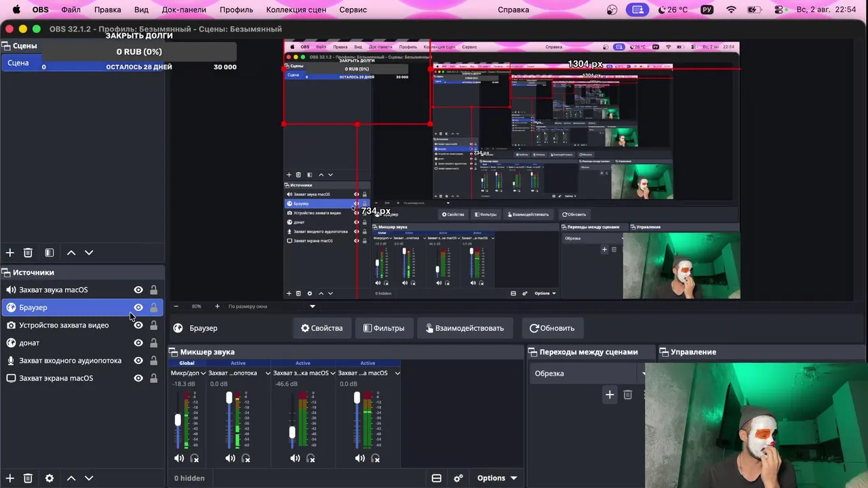This screenshot has width=868, height=488.
Task: Open the Сервис menu
Action: (353, 9)
